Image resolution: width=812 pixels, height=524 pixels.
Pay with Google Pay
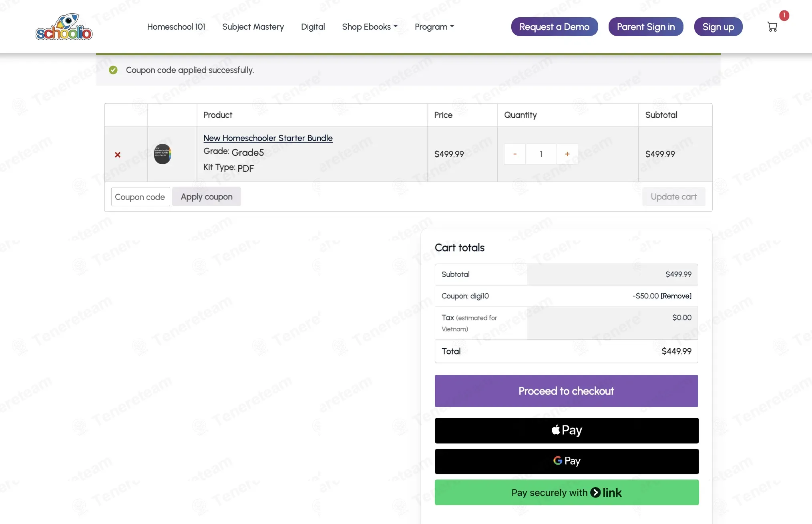[567, 461]
